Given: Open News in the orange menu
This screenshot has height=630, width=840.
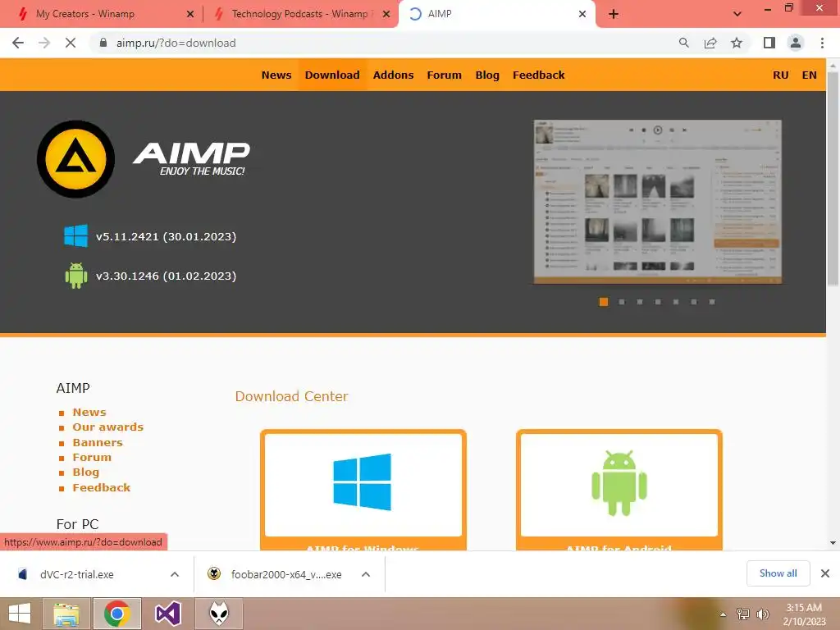Looking at the screenshot, I should pos(276,75).
